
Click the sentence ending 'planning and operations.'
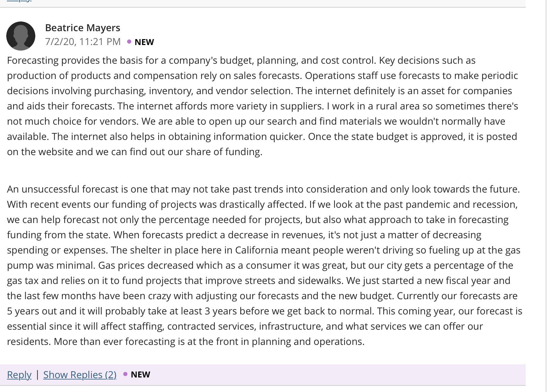pos(209,341)
